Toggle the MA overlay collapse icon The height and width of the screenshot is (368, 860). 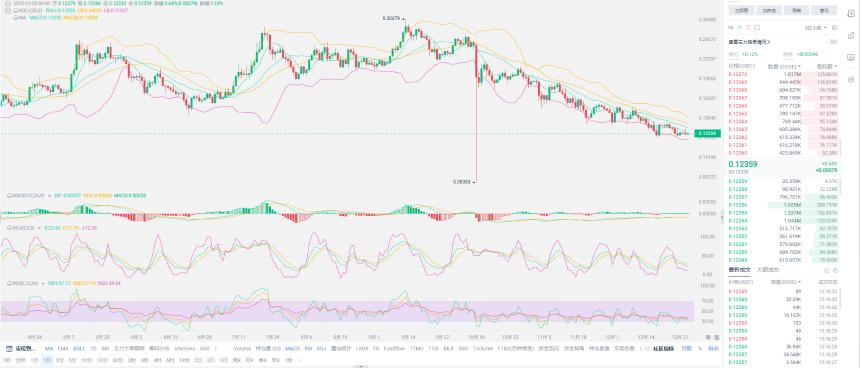(x=15, y=18)
